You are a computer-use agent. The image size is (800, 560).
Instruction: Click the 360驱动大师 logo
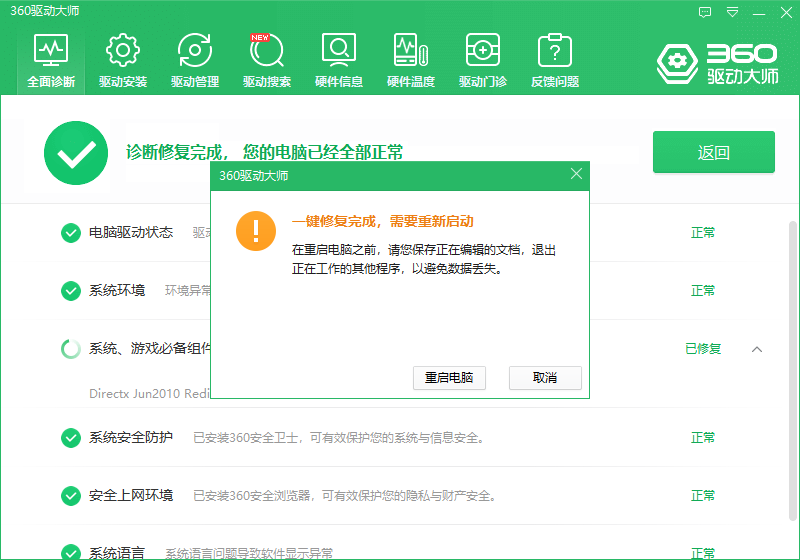(716, 62)
